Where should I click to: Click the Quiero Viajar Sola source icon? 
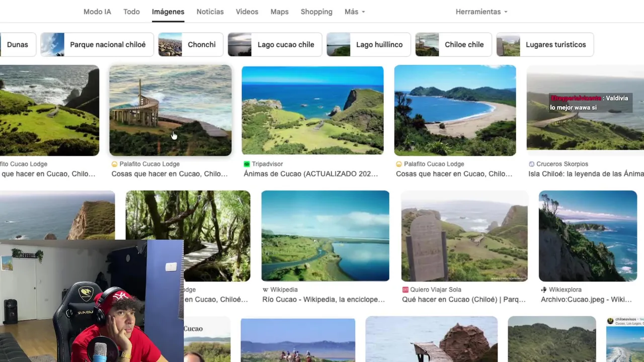tap(405, 290)
